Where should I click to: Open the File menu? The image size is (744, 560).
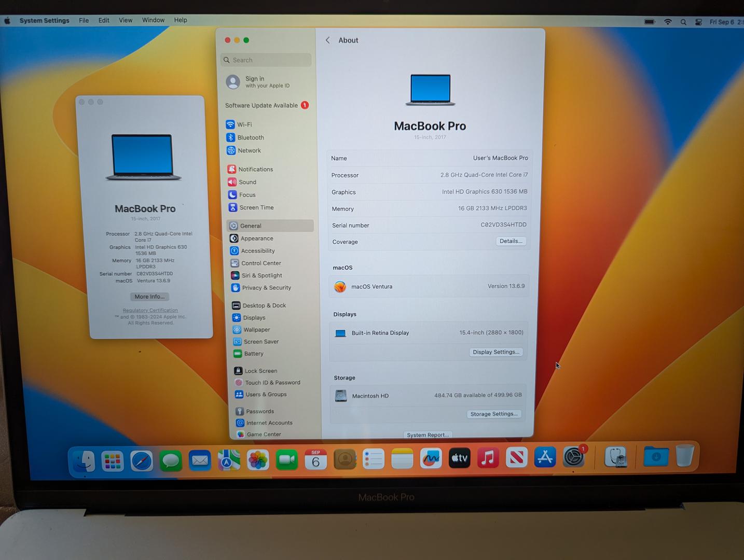pos(84,20)
